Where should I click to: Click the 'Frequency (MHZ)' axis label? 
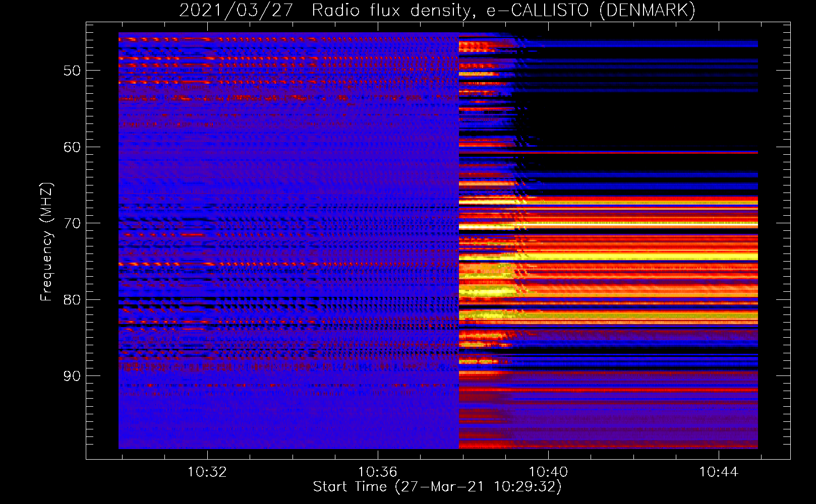tap(46, 242)
